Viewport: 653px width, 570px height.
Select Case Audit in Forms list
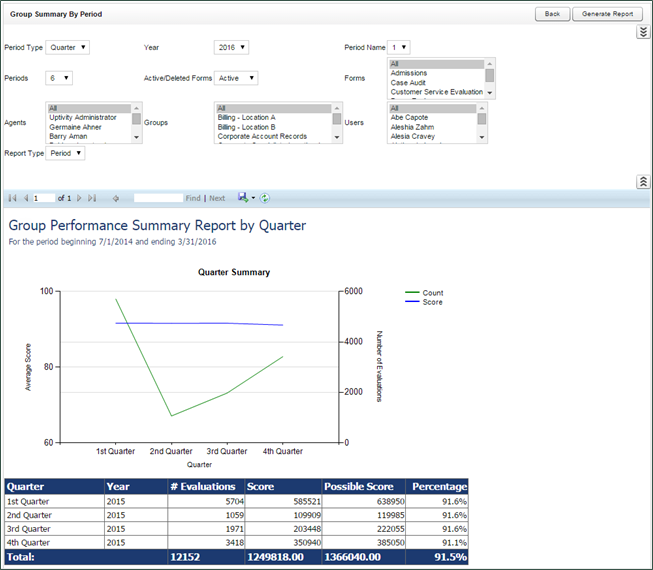[x=409, y=82]
